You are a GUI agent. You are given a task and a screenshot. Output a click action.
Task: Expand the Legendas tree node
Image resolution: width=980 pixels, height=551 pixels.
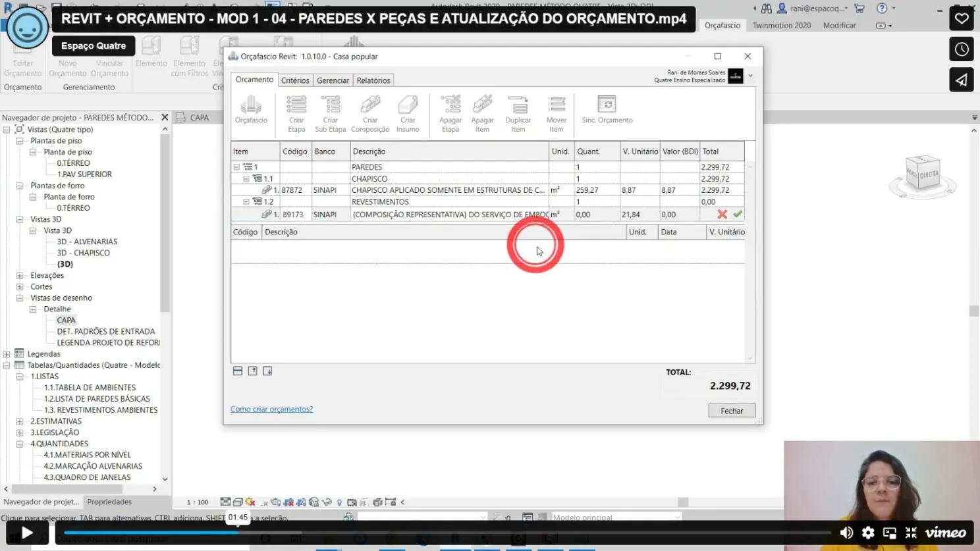pyautogui.click(x=7, y=354)
